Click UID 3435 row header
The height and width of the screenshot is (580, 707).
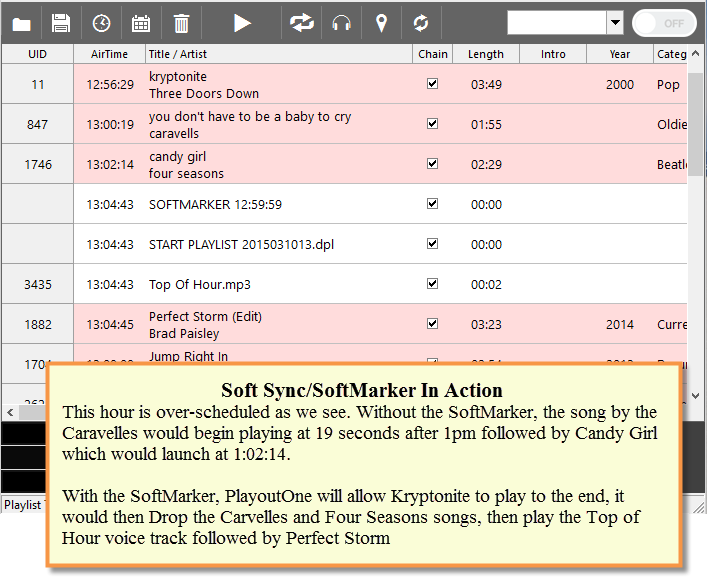37,285
